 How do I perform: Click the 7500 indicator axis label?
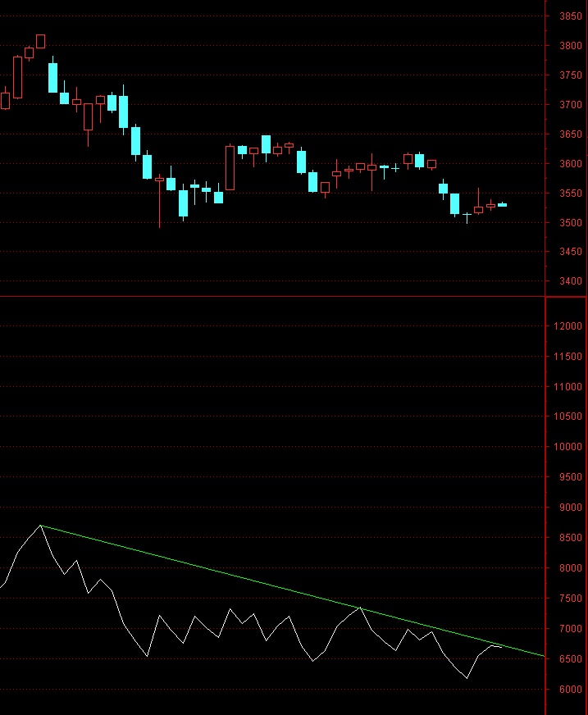click(x=571, y=599)
